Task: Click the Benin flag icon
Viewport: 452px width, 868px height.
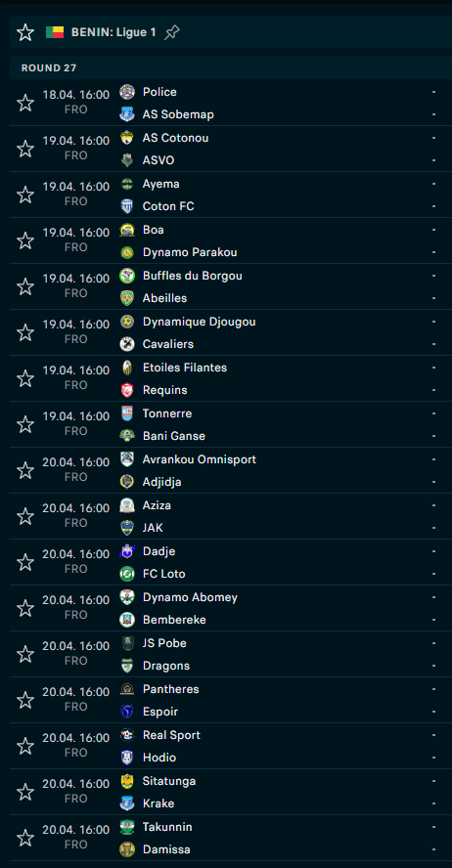Action: coord(55,32)
